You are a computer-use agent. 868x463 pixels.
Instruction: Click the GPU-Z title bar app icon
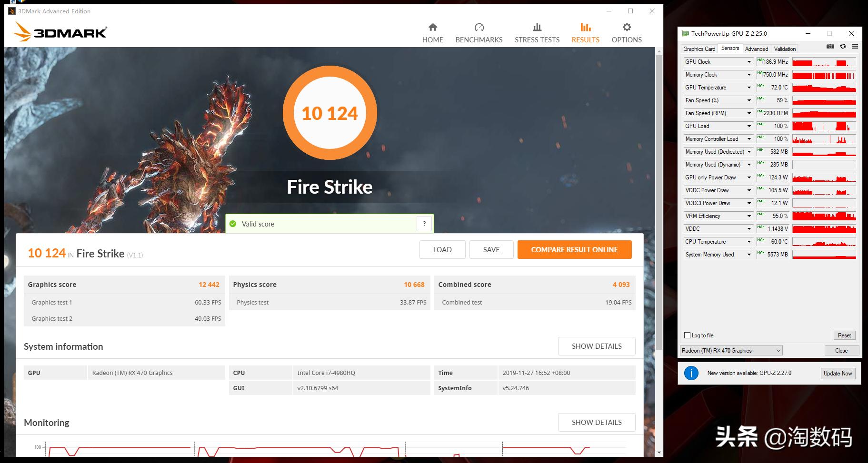685,33
